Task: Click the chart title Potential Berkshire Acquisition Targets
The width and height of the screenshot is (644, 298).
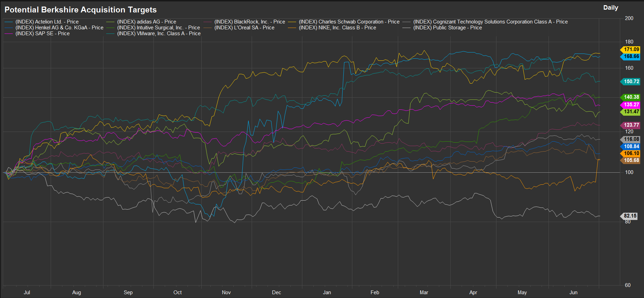Action: coord(81,10)
